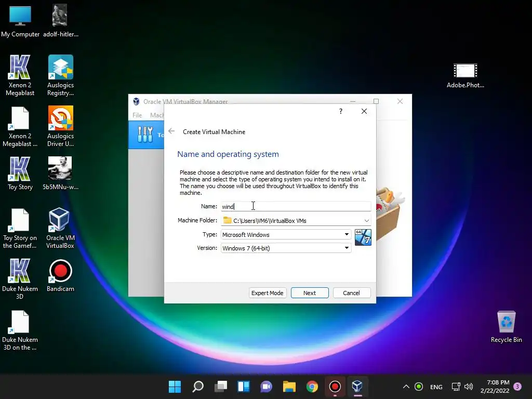Expand the Machine Folder dropdown
The height and width of the screenshot is (399, 532).
point(366,220)
